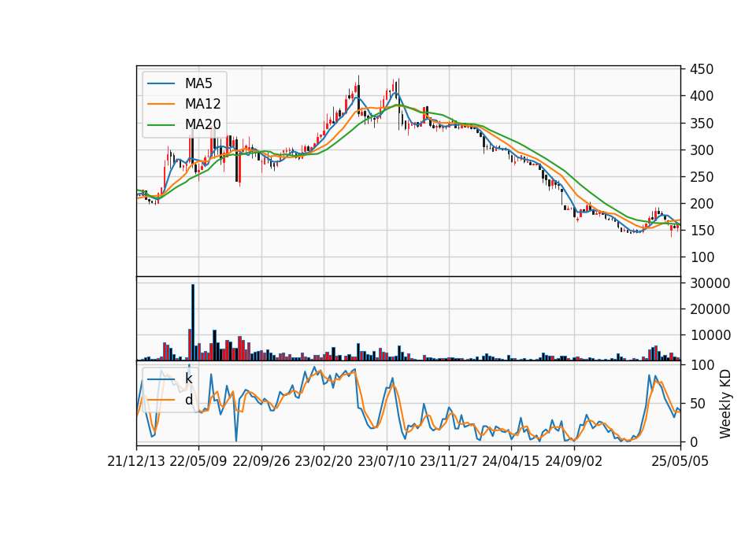Click the 300 price axis label
The image size is (756, 543).
click(702, 150)
